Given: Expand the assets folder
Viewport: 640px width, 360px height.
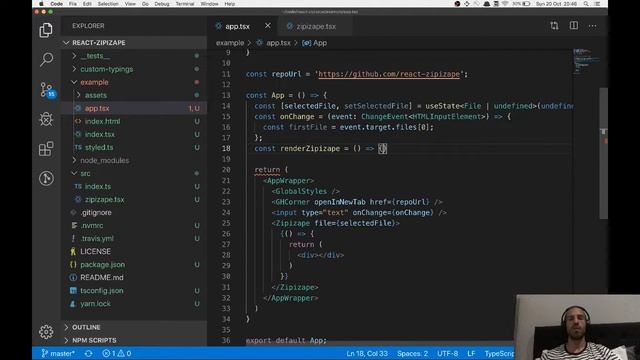Looking at the screenshot, I should coord(134,95).
